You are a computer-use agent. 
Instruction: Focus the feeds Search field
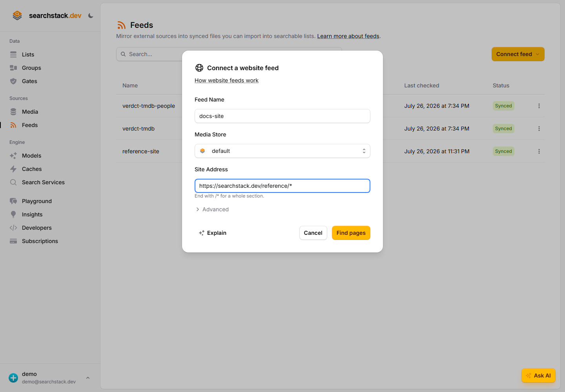(229, 54)
